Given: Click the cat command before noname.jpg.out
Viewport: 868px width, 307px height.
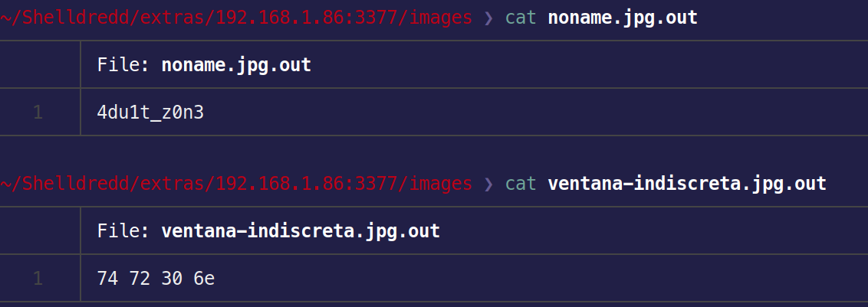Looking at the screenshot, I should click(x=521, y=18).
